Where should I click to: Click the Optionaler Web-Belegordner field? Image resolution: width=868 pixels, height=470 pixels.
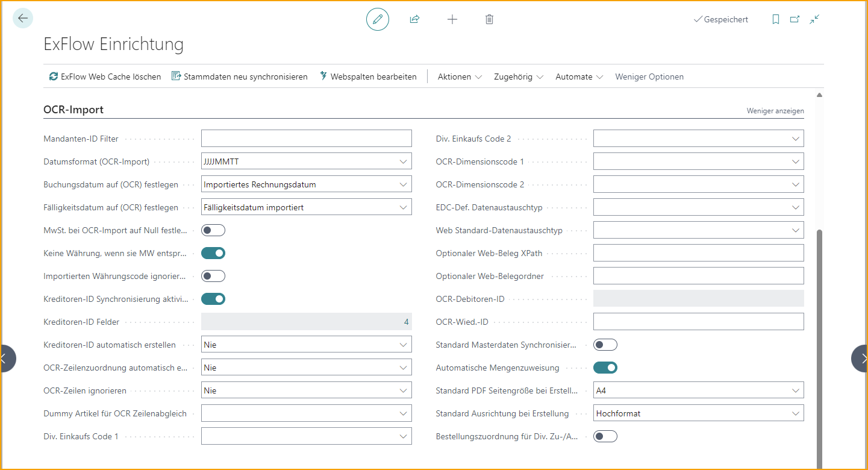(x=699, y=276)
